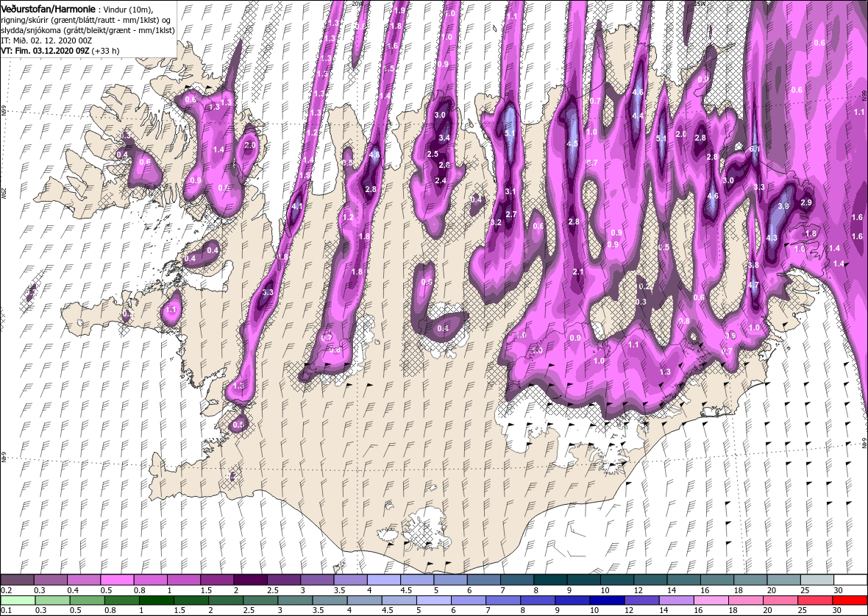Click the 3.9 precipitation value on the map
This screenshot has width=868, height=616.
pyautogui.click(x=783, y=206)
